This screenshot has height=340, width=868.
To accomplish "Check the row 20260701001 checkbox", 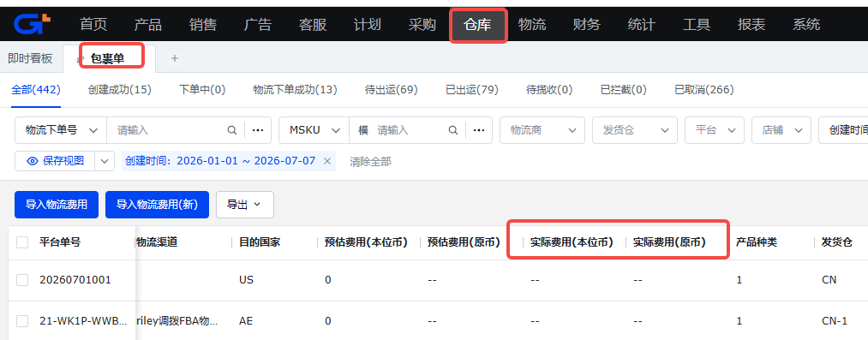I will 22,280.
